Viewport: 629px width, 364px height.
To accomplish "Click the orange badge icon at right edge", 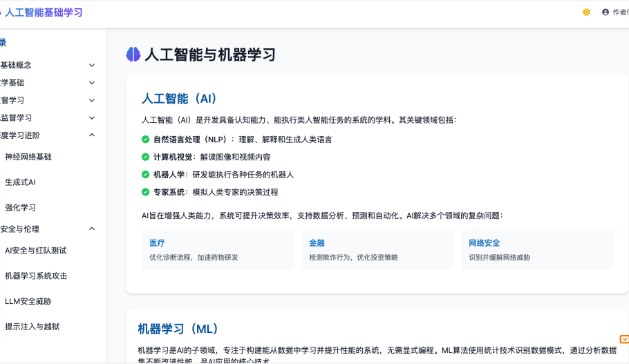I will [624, 339].
